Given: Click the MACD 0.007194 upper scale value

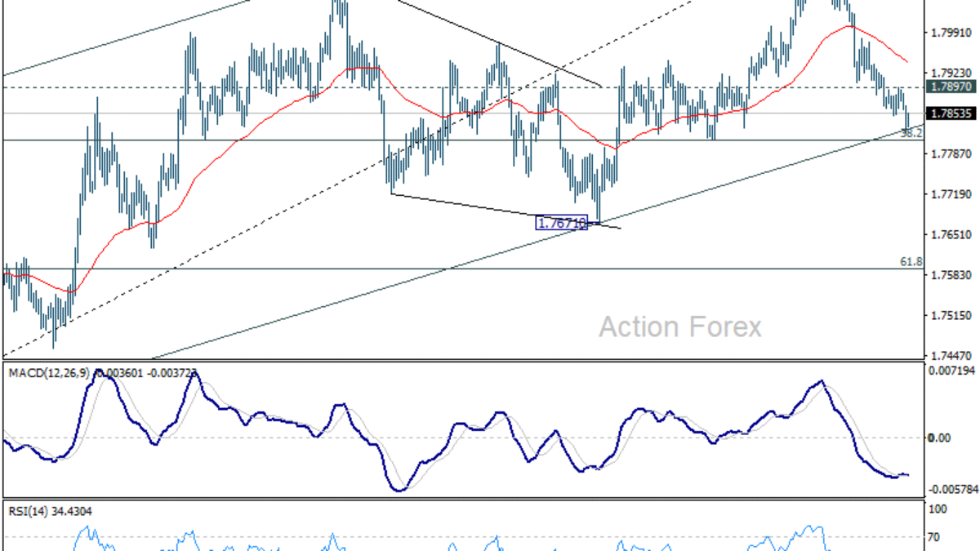Looking at the screenshot, I should pyautogui.click(x=950, y=372).
